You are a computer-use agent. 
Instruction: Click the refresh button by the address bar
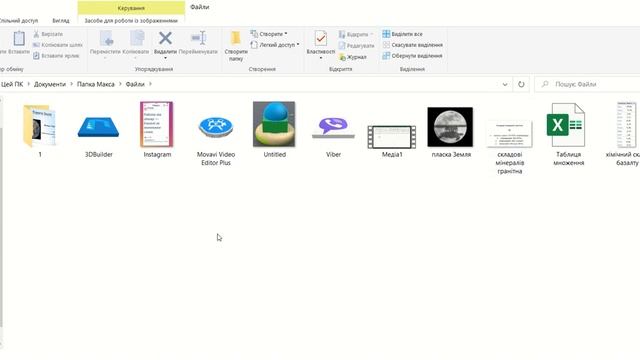pos(521,84)
